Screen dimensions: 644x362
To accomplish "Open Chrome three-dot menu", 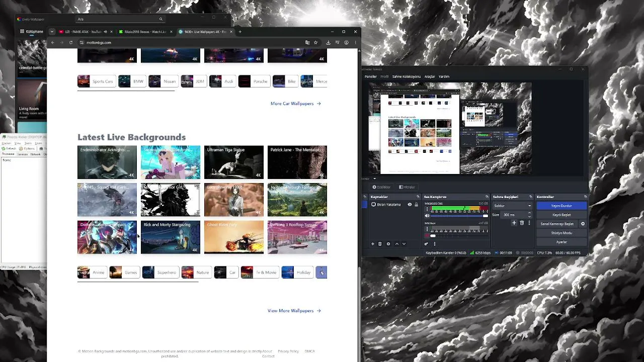I will point(355,43).
